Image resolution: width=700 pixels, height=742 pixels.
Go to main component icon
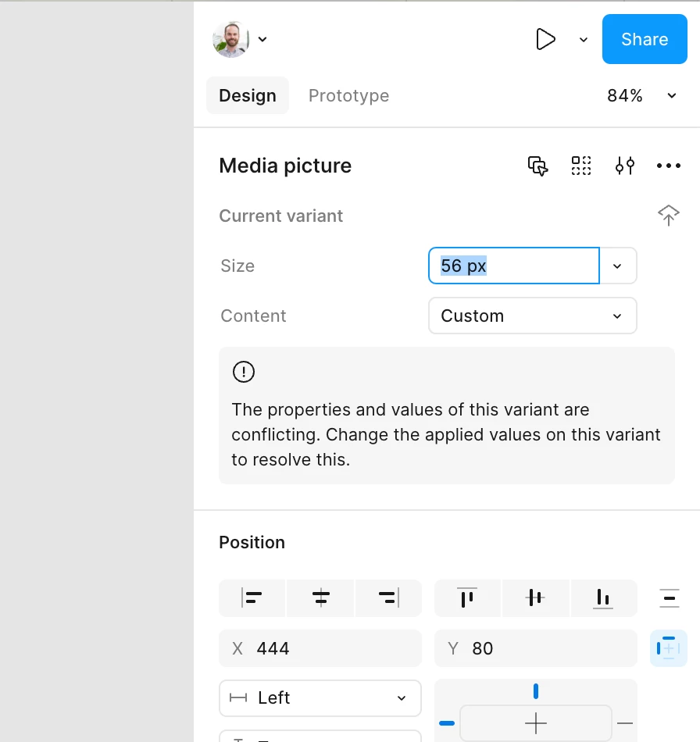coord(581,166)
